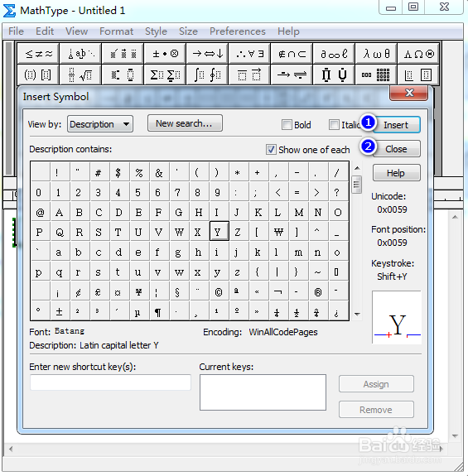Click the Current keys list box
The width and height of the screenshot is (468, 476).
pos(263,392)
